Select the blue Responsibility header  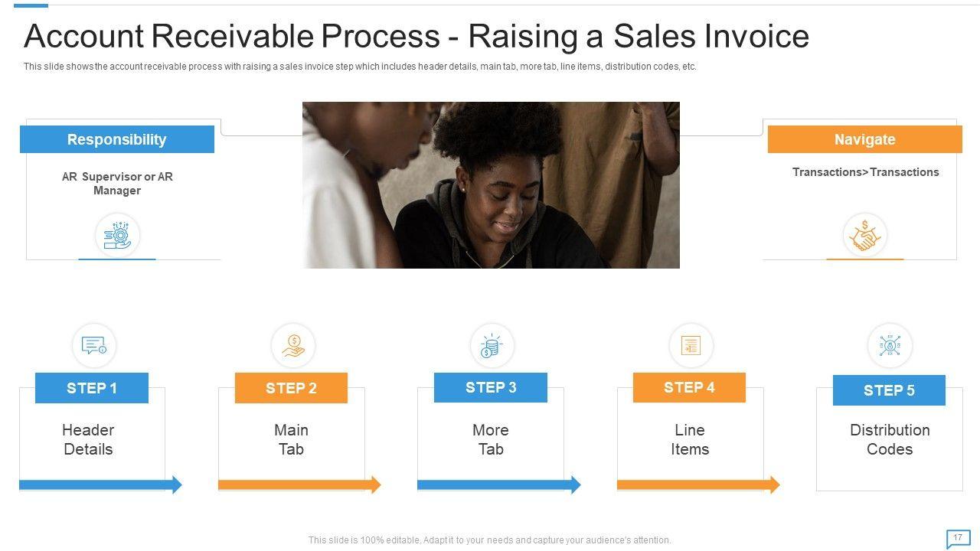click(117, 139)
